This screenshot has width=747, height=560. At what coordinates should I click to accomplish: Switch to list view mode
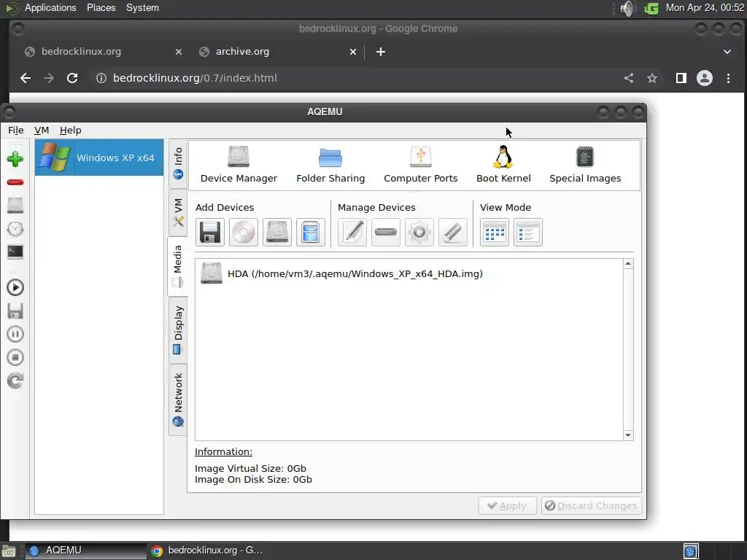(x=528, y=233)
